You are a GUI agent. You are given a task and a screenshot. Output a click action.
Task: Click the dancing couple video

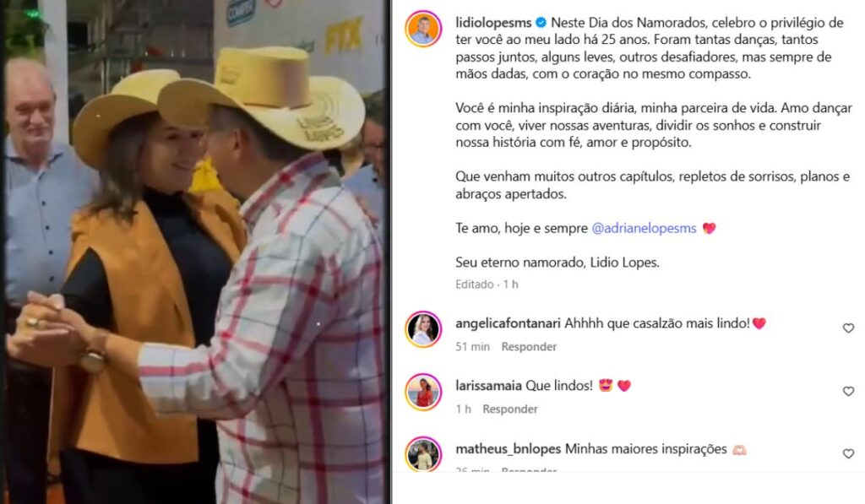click(195, 252)
